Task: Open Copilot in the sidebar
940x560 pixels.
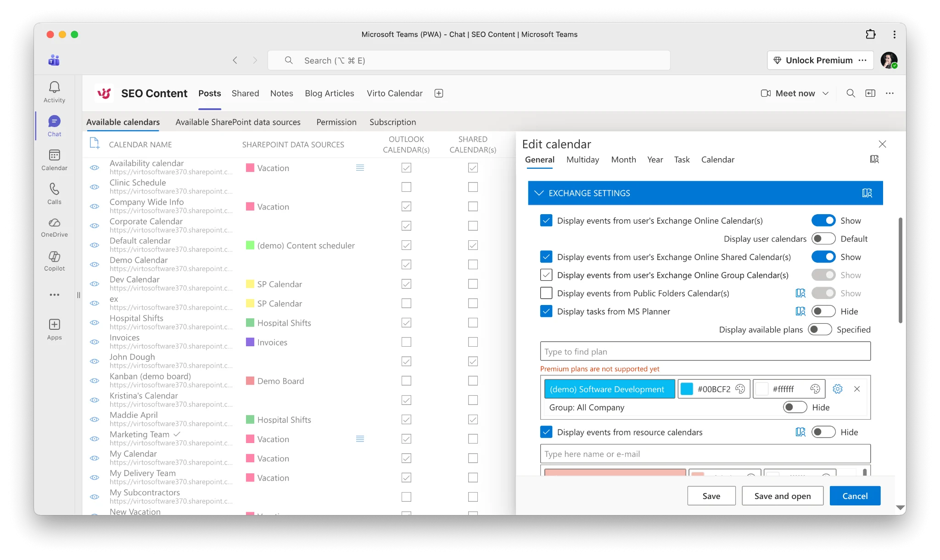Action: (54, 261)
